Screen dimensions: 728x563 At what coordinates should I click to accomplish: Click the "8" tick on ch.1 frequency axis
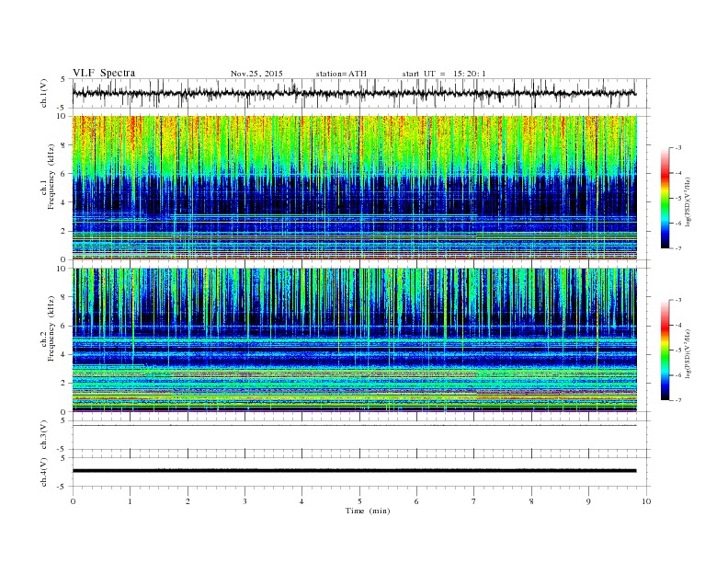tap(63, 145)
